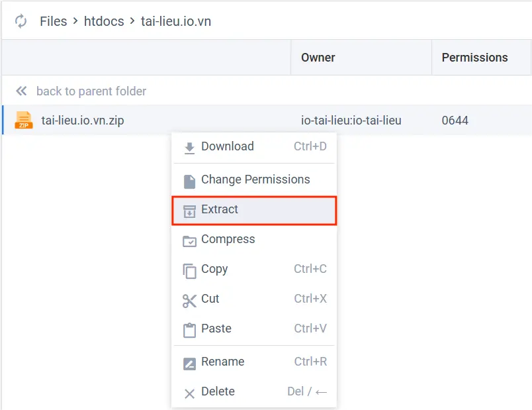The width and height of the screenshot is (532, 410).
Task: Click the X icon beside Delete
Action: pos(189,391)
